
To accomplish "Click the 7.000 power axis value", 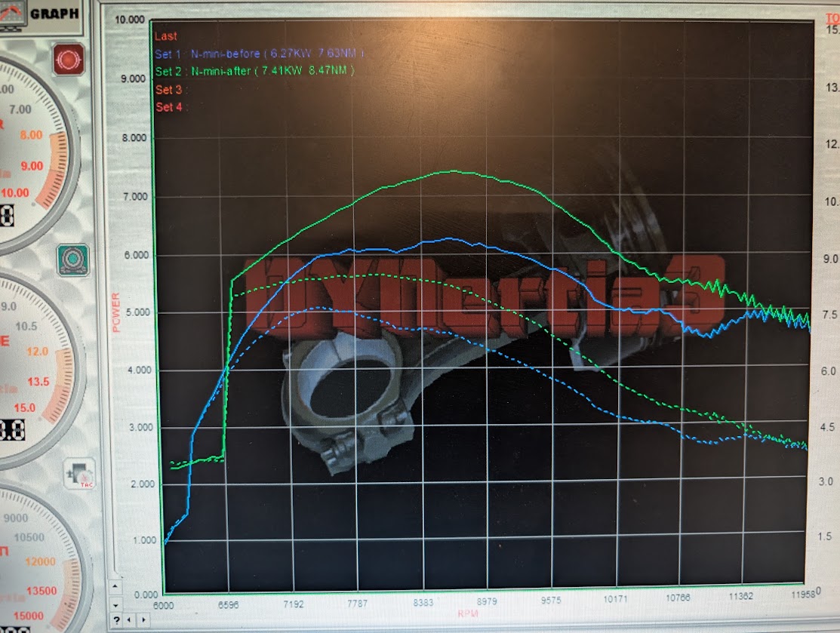I will 135,197.
